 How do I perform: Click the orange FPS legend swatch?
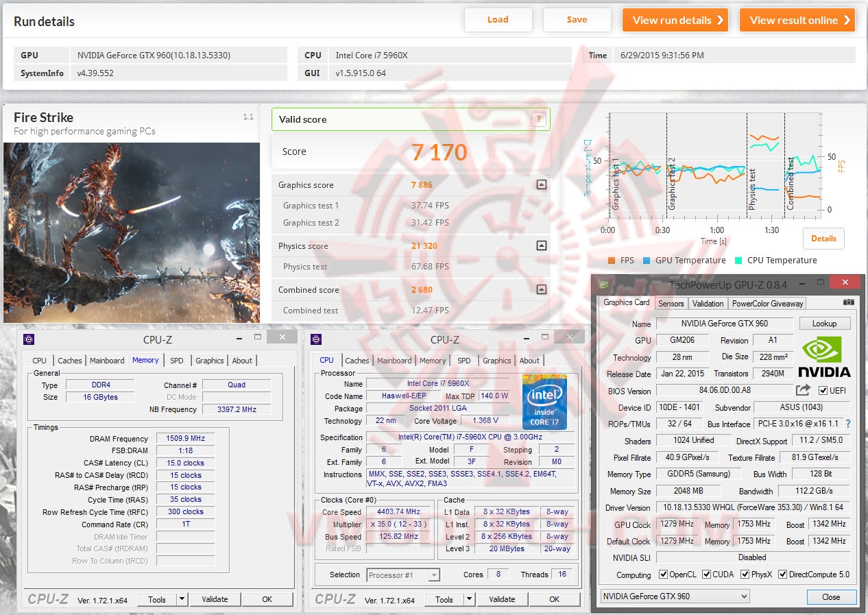[612, 261]
